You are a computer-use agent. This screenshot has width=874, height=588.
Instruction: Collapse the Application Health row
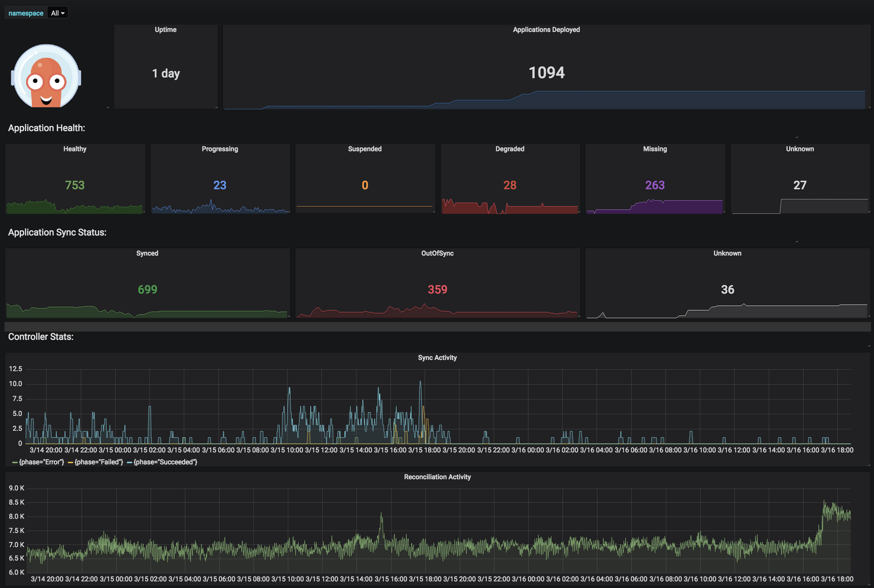click(46, 128)
